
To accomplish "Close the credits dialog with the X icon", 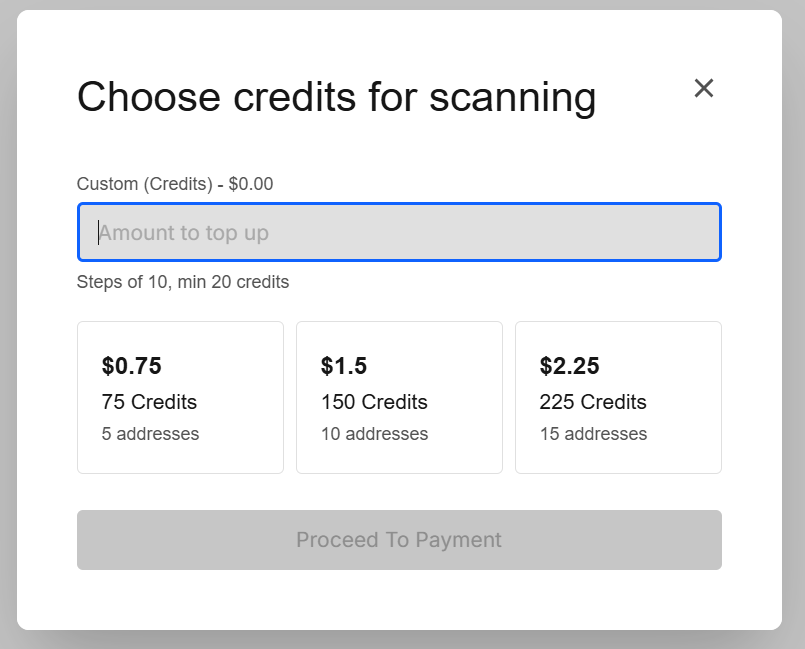I will (704, 88).
